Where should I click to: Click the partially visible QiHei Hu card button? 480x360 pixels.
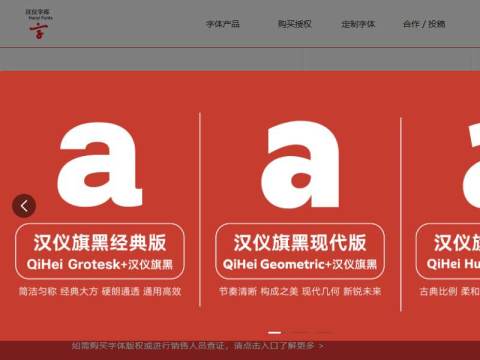click(x=448, y=251)
